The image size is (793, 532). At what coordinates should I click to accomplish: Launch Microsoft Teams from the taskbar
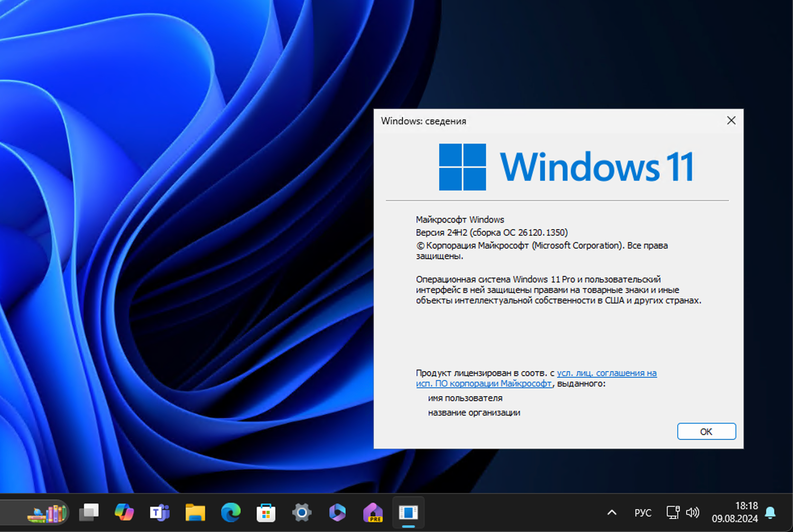(160, 512)
